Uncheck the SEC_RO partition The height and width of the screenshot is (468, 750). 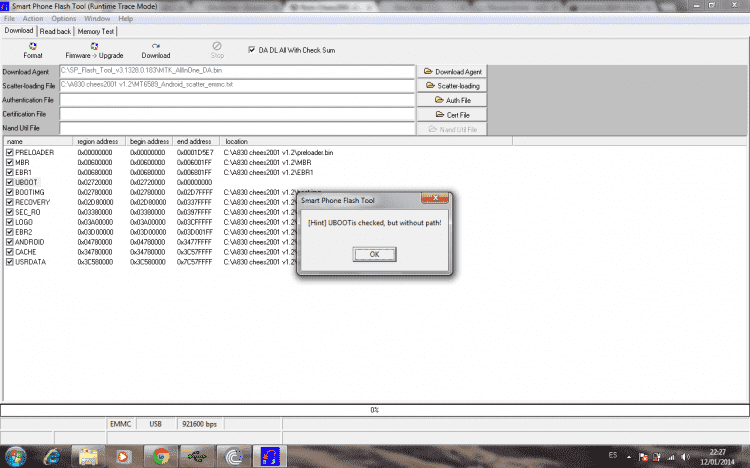click(10, 212)
